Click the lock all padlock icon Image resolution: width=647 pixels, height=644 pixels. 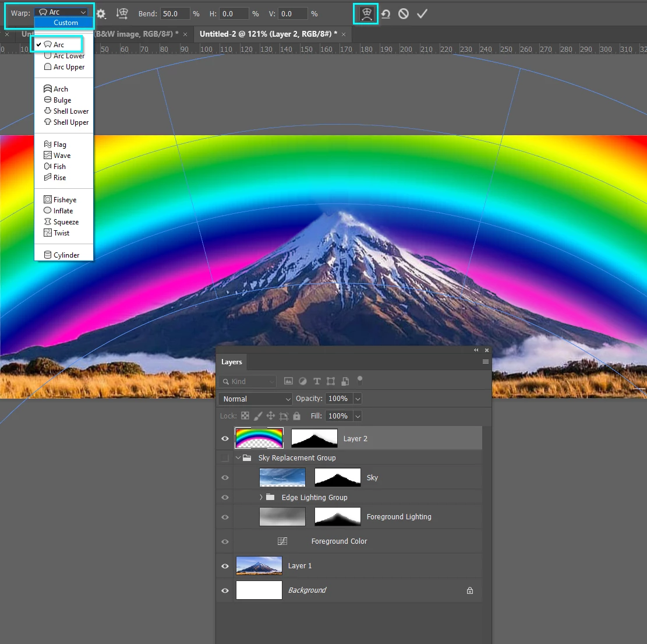296,416
